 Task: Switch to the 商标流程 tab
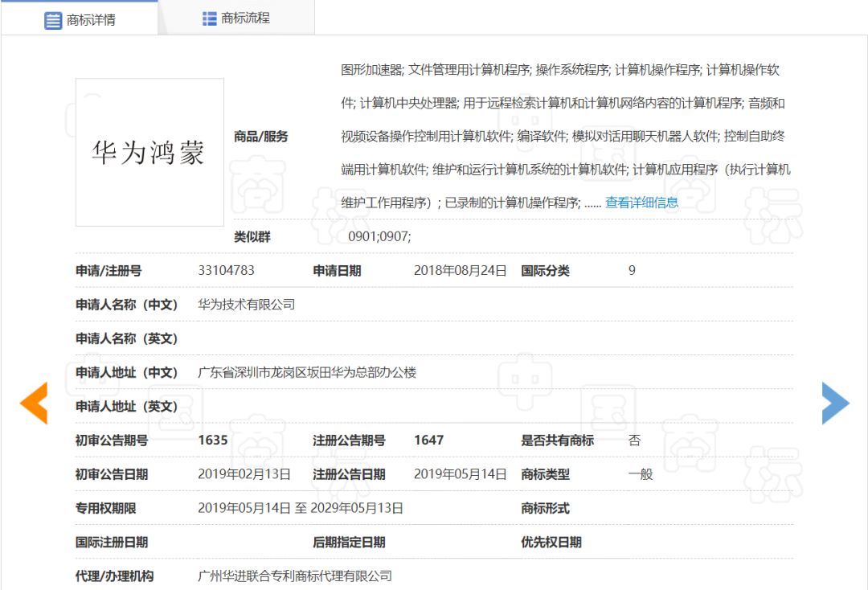(x=235, y=18)
